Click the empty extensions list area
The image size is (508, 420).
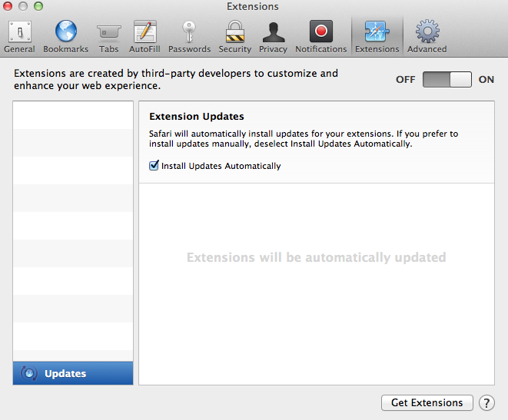(73, 231)
